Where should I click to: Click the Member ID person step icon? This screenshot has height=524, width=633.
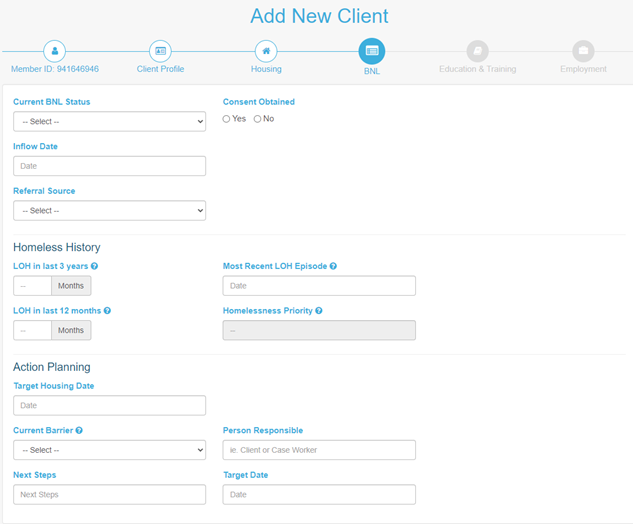tap(55, 51)
